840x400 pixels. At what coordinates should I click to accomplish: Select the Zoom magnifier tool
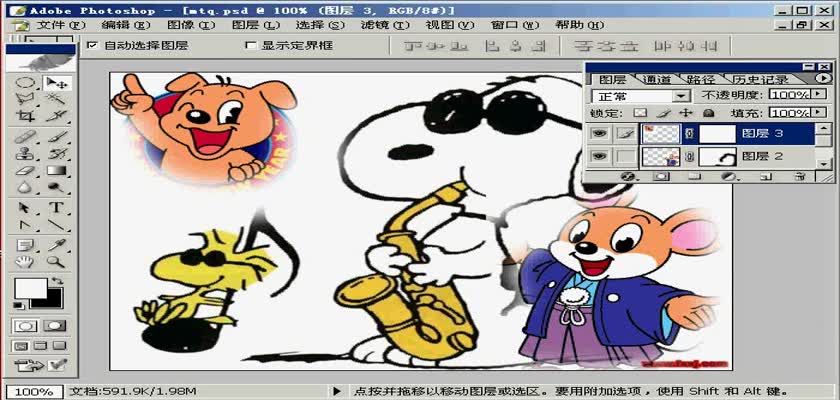coord(56,262)
